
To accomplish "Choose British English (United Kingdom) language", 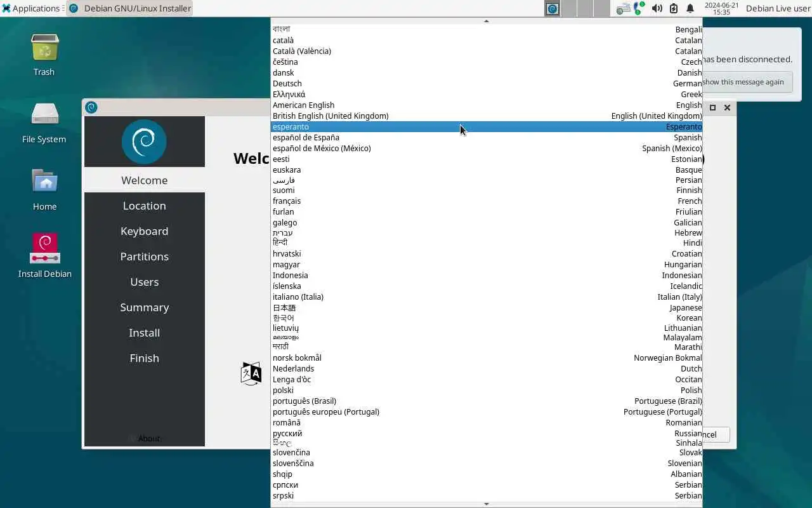I will pos(487,116).
